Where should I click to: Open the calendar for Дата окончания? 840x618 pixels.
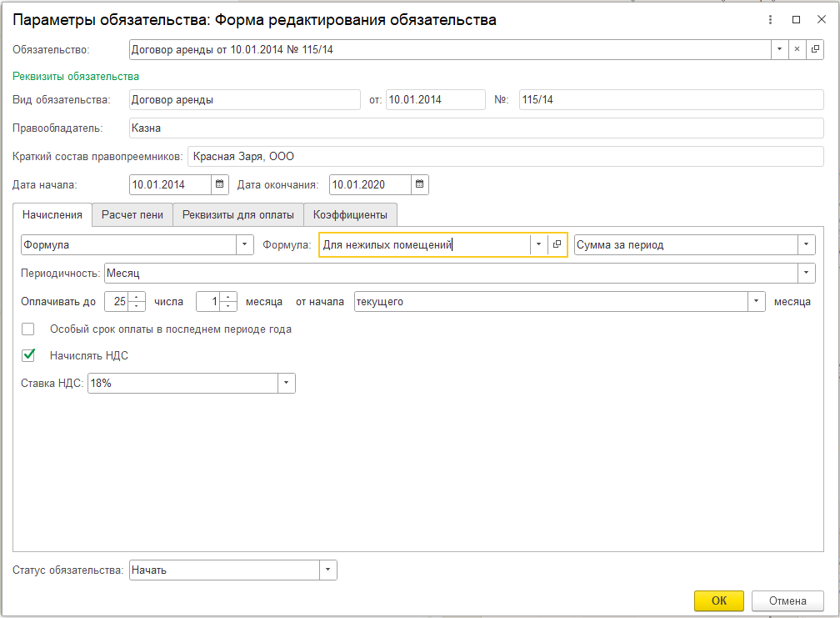(x=419, y=184)
